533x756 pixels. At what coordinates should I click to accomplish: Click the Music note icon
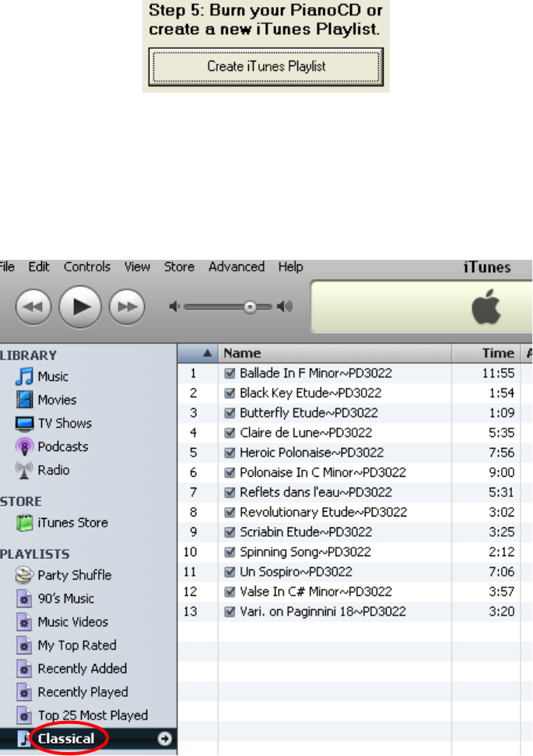pos(24,376)
